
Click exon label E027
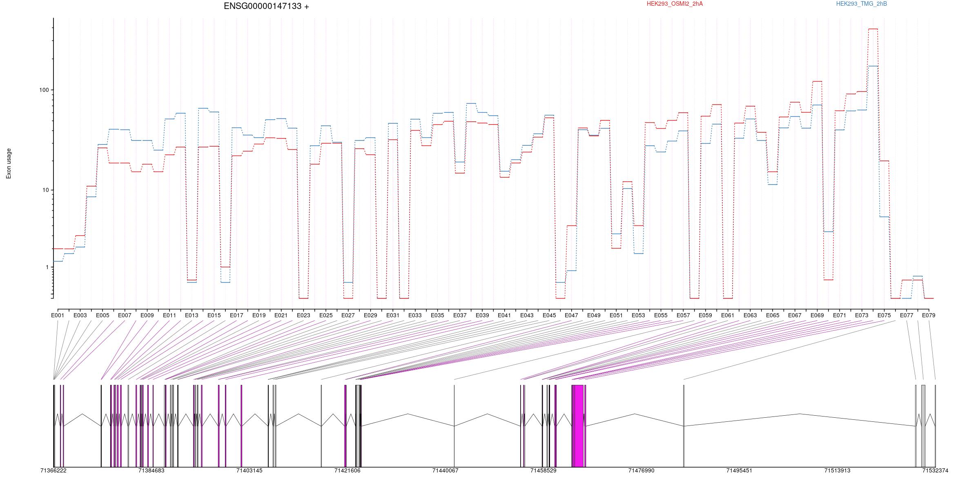[348, 315]
